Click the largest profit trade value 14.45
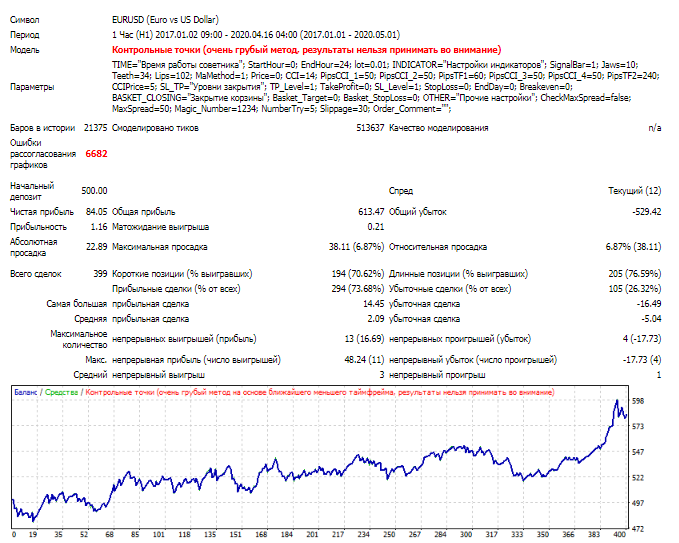The width and height of the screenshot is (679, 543). (x=373, y=304)
